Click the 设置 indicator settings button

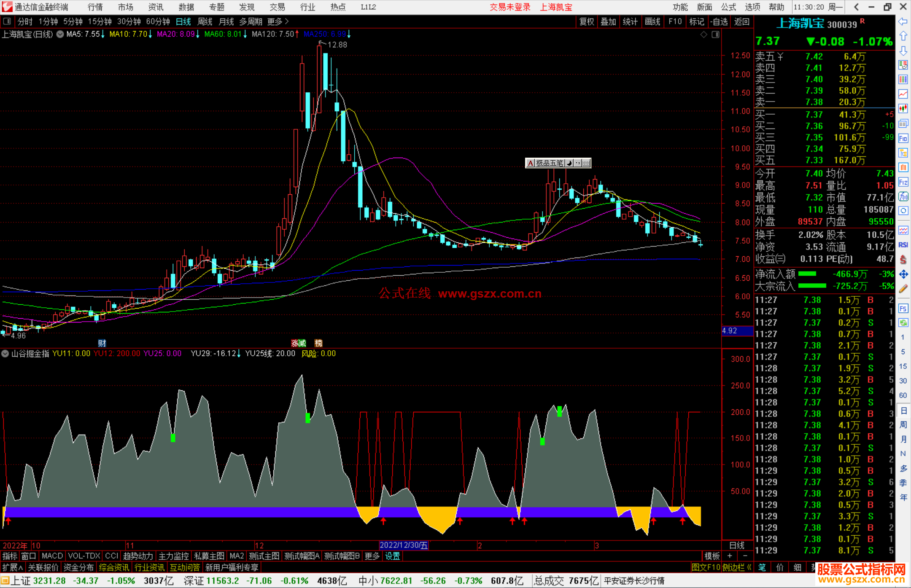[x=392, y=556]
